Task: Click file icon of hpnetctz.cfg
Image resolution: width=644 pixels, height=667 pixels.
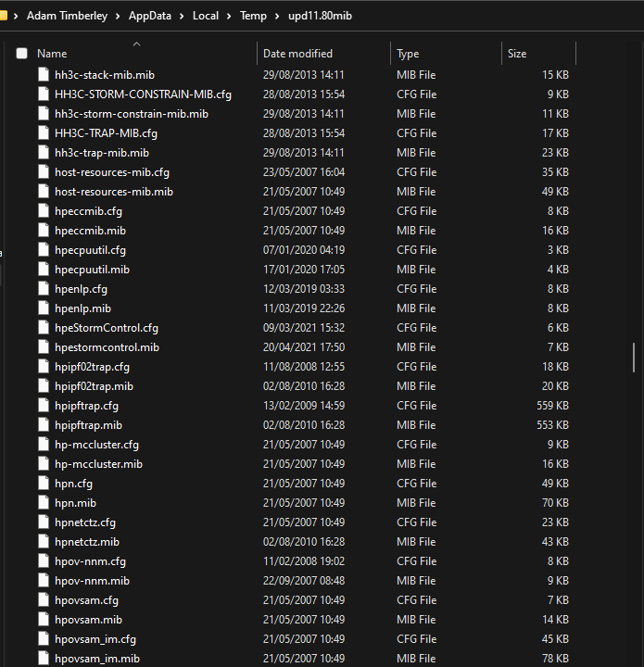Action: 44,522
